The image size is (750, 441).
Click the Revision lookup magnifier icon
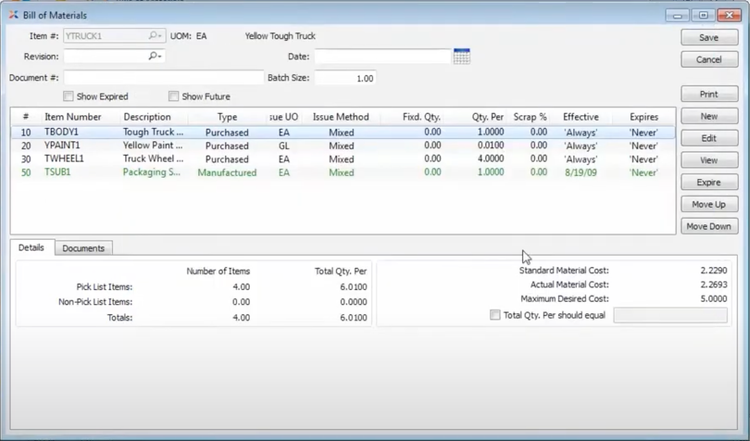(155, 57)
